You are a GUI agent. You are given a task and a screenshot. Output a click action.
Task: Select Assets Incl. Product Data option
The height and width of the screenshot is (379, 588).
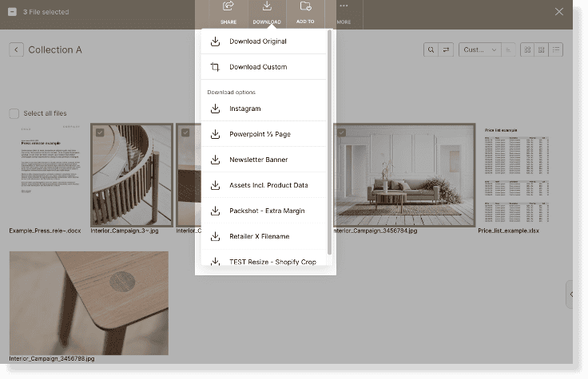(264, 185)
